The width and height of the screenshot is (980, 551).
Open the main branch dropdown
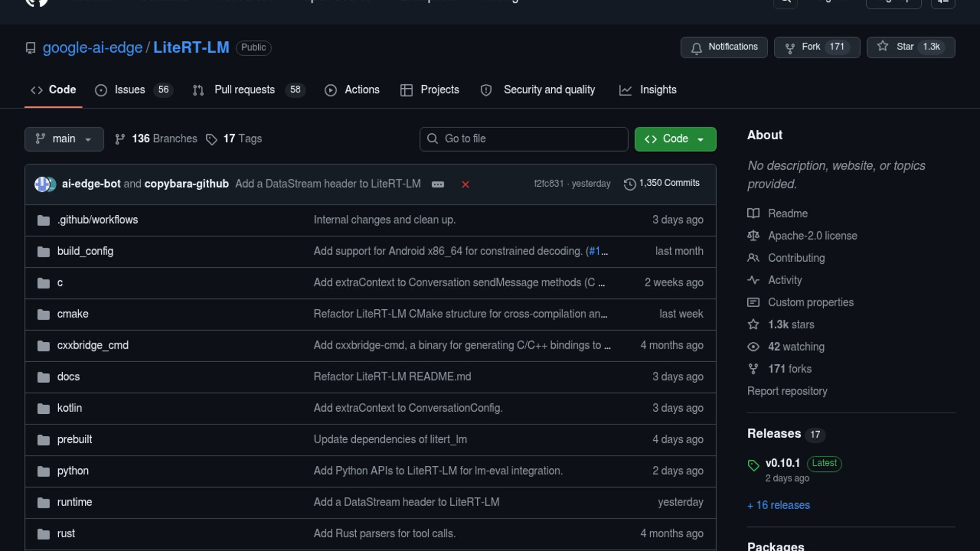(64, 139)
